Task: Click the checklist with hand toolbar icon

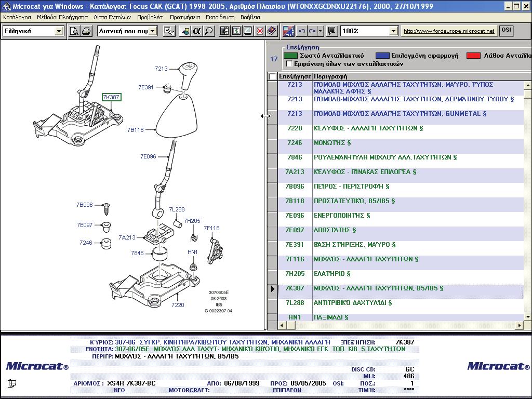Action: click(169, 31)
